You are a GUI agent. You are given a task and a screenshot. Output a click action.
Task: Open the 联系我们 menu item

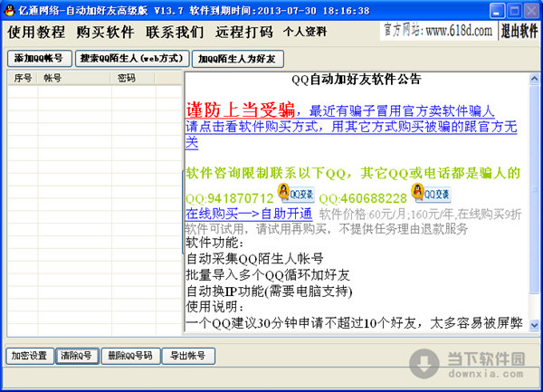tap(175, 33)
